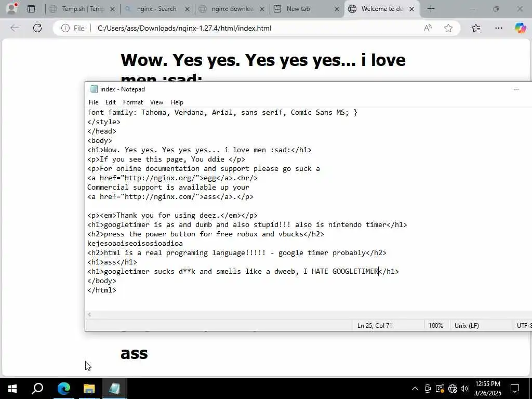Activate Read aloud icon in address bar
532x399 pixels.
[x=428, y=28]
